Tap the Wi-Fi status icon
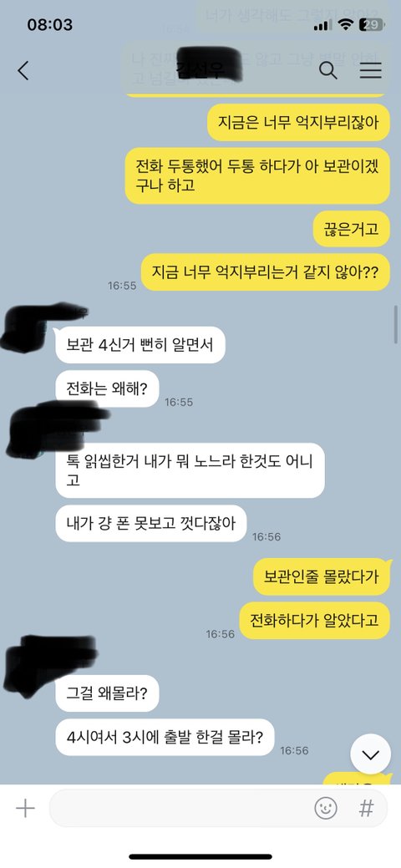Screen dimensions: 401x868 [346, 25]
